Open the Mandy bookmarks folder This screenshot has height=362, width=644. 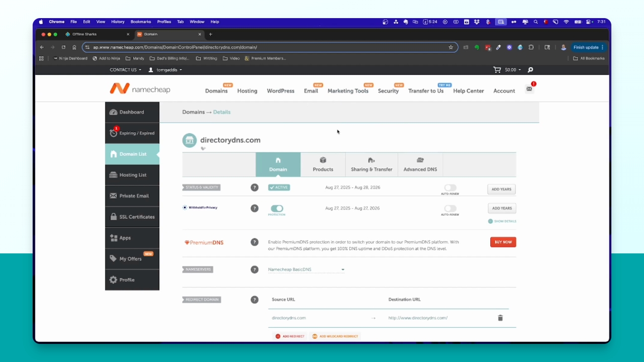[135, 58]
